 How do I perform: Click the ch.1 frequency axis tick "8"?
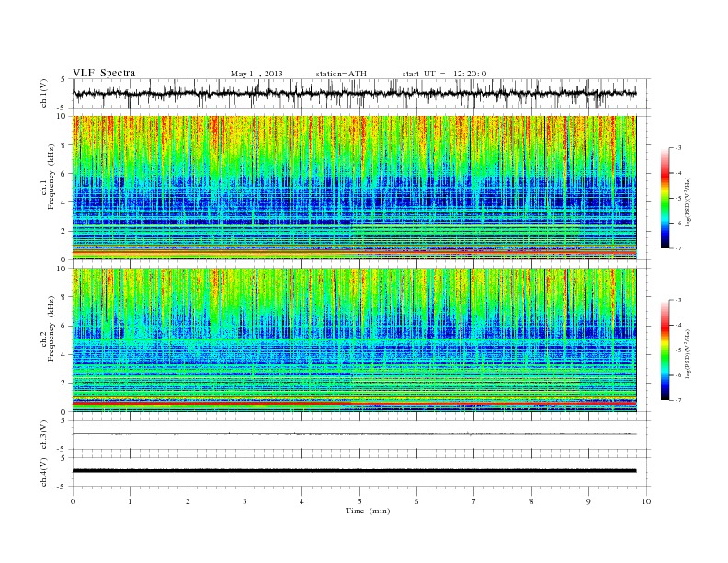click(x=64, y=145)
